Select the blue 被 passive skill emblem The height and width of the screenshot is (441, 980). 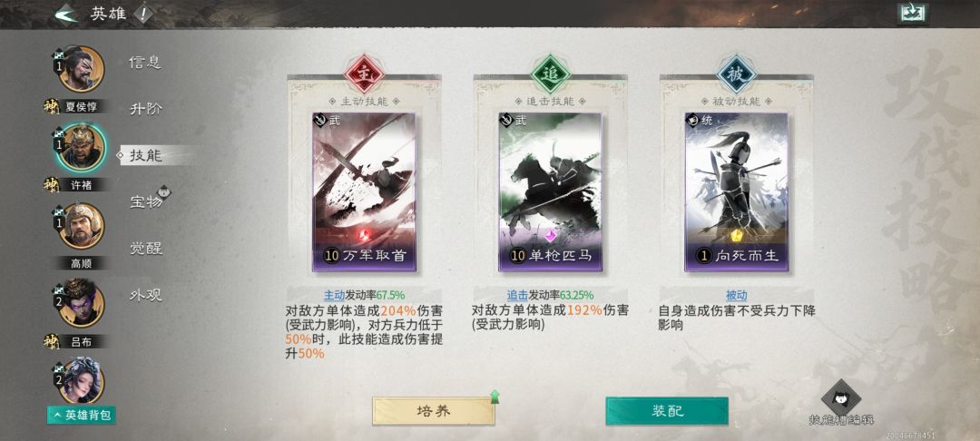pos(736,73)
